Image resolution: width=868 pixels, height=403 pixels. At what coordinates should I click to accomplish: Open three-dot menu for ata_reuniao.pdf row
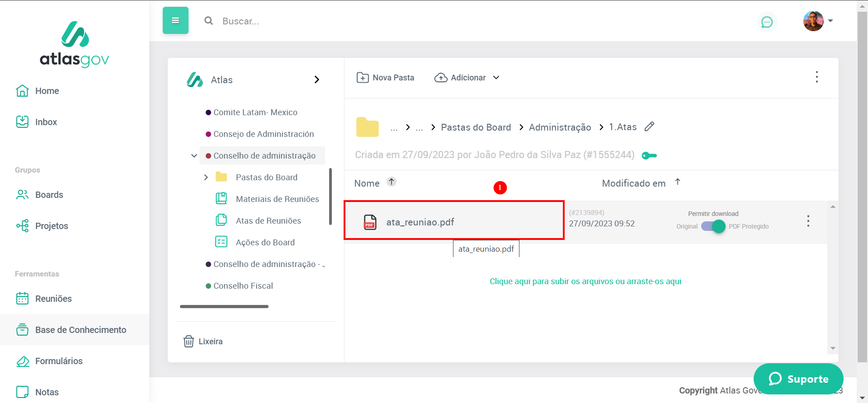[808, 221]
